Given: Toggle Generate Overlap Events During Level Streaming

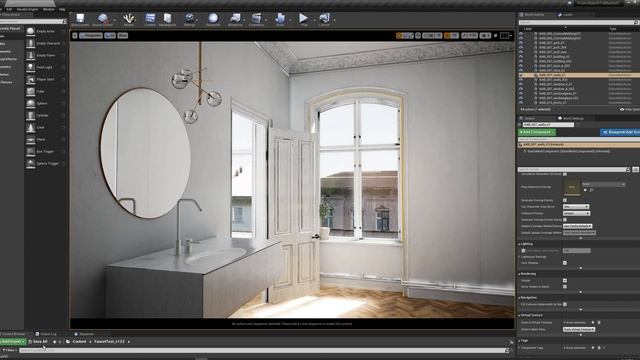Looking at the screenshot, I should 565,220.
